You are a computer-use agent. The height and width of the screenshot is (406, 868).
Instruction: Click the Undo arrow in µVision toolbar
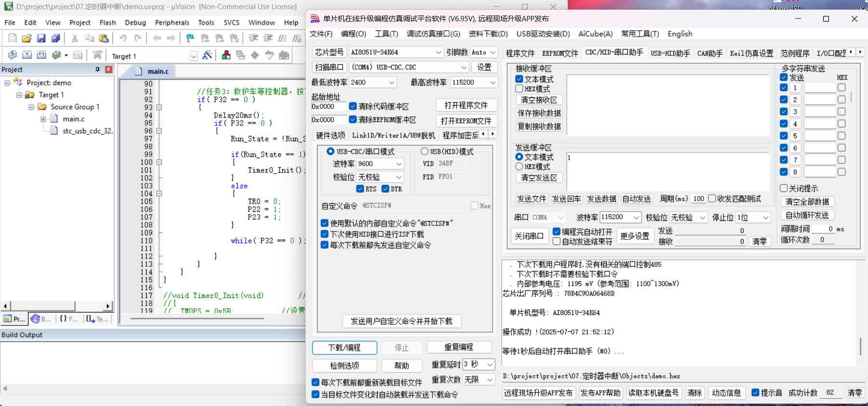tap(123, 38)
